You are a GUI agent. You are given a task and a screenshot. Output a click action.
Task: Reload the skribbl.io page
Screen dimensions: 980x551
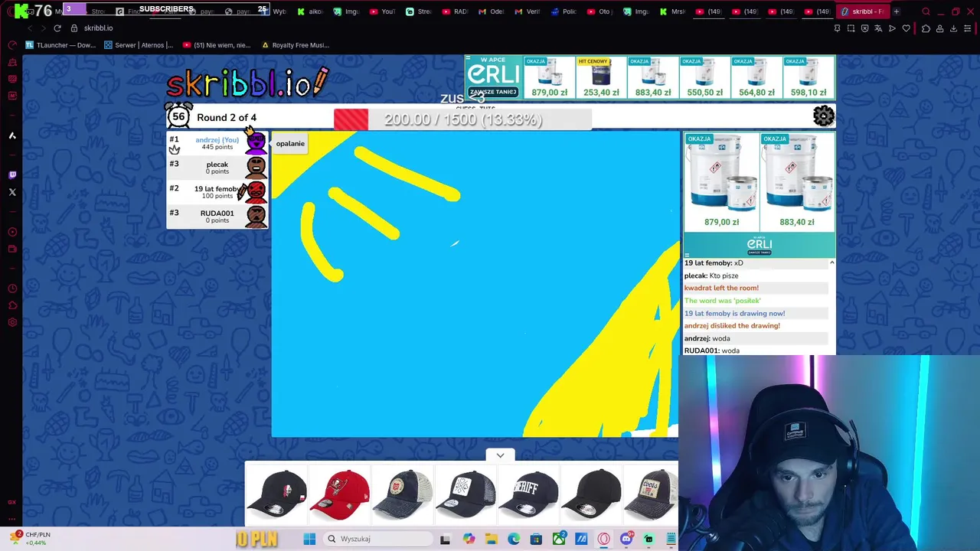[57, 28]
